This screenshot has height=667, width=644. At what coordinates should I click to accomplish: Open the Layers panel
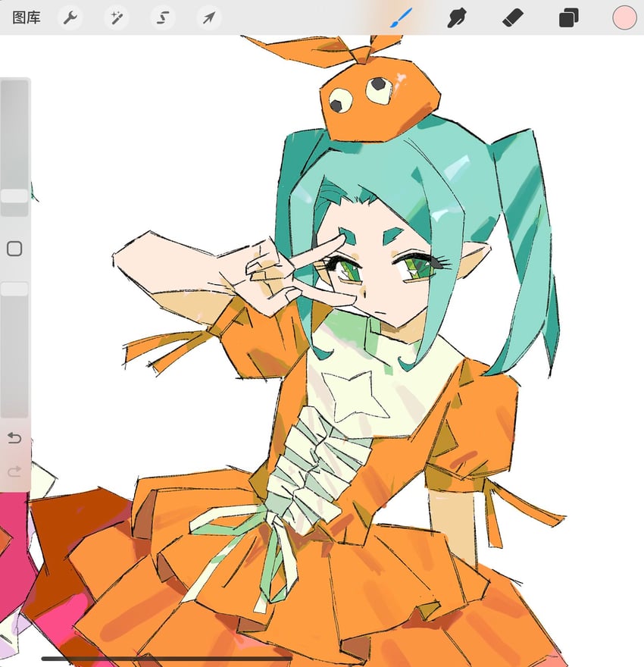[x=568, y=18]
